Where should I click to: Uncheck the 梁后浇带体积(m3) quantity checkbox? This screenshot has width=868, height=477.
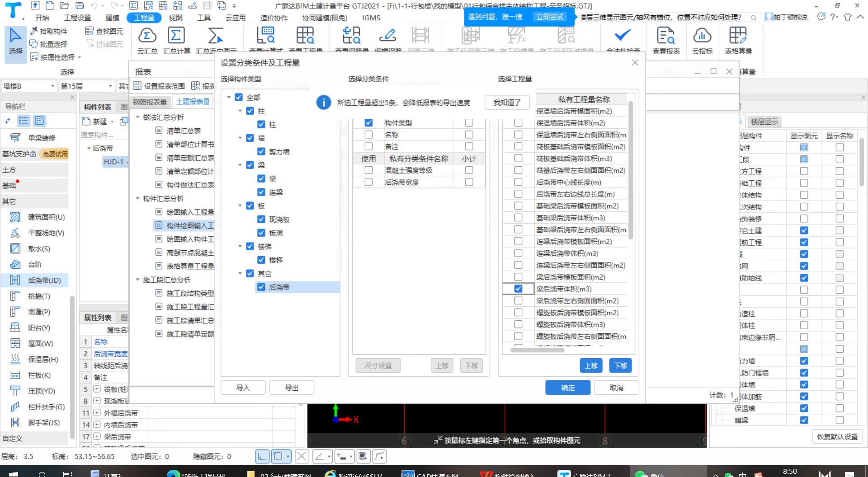[x=518, y=289]
